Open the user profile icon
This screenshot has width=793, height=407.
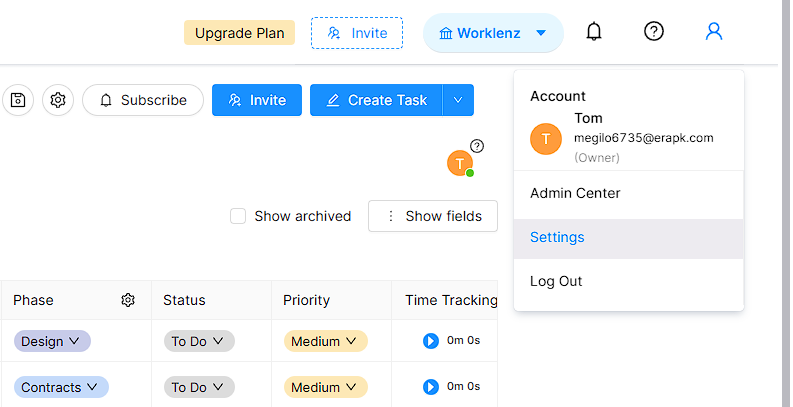point(713,32)
